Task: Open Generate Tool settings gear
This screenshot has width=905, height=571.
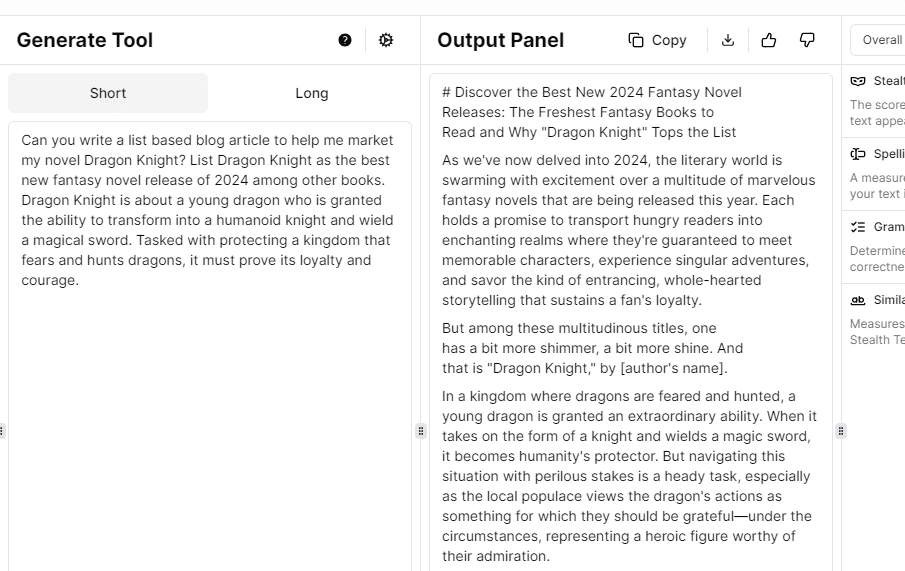Action: coord(386,40)
